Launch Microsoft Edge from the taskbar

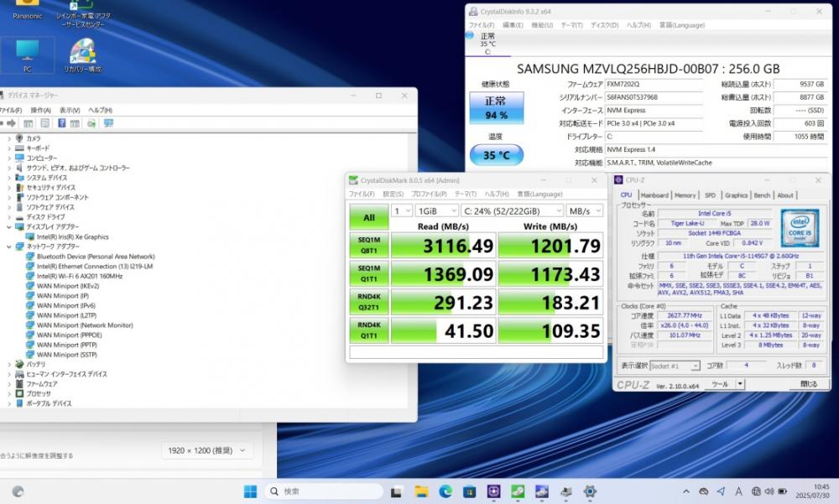click(x=446, y=491)
